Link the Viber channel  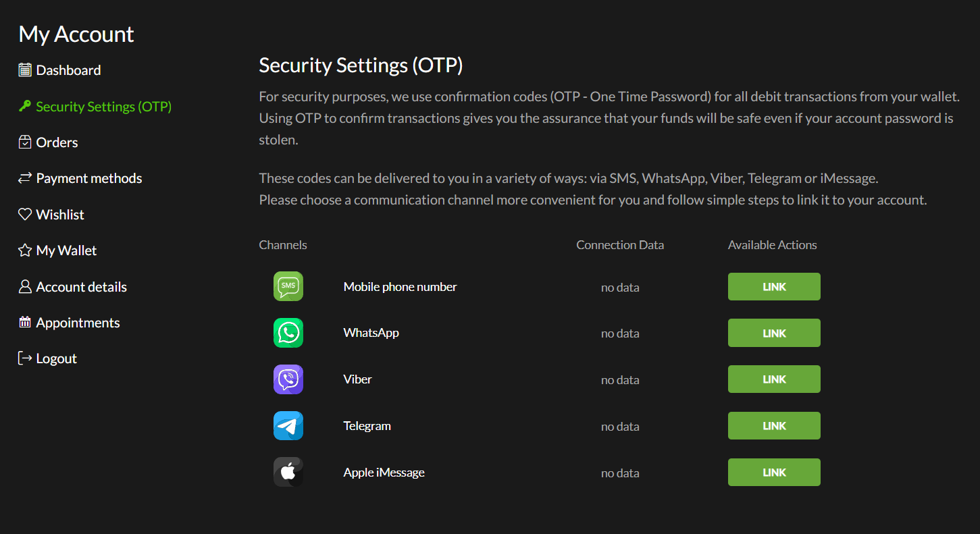click(x=774, y=379)
